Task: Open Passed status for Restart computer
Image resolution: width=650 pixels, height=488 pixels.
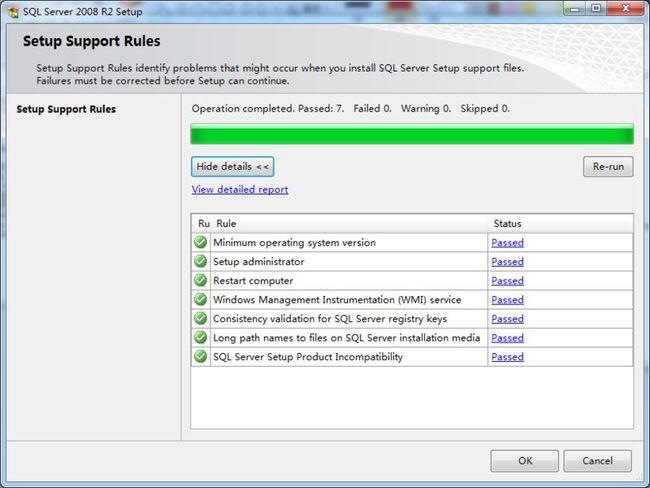Action: point(507,281)
